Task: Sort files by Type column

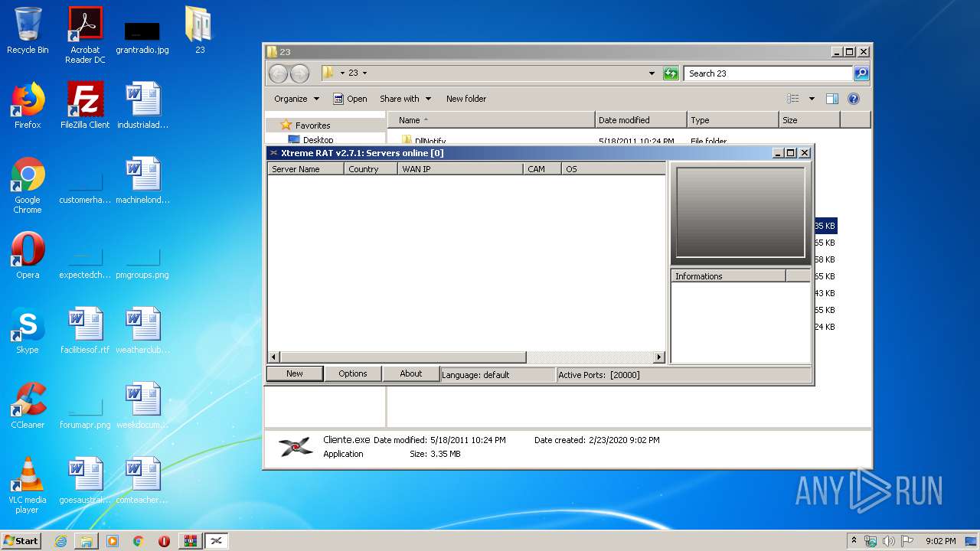Action: click(x=733, y=120)
